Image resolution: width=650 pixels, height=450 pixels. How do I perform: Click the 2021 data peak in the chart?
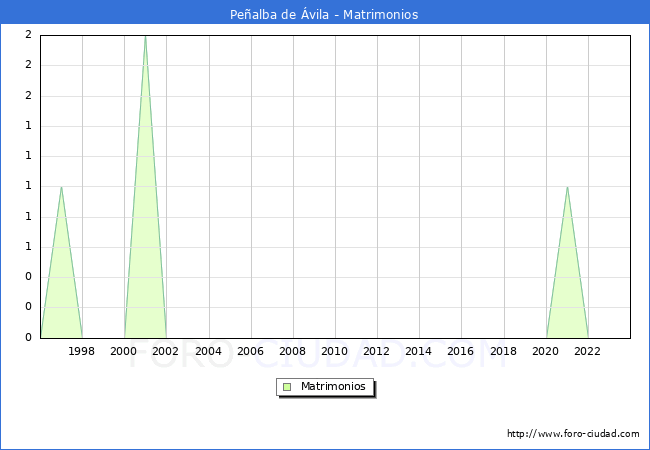click(567, 187)
